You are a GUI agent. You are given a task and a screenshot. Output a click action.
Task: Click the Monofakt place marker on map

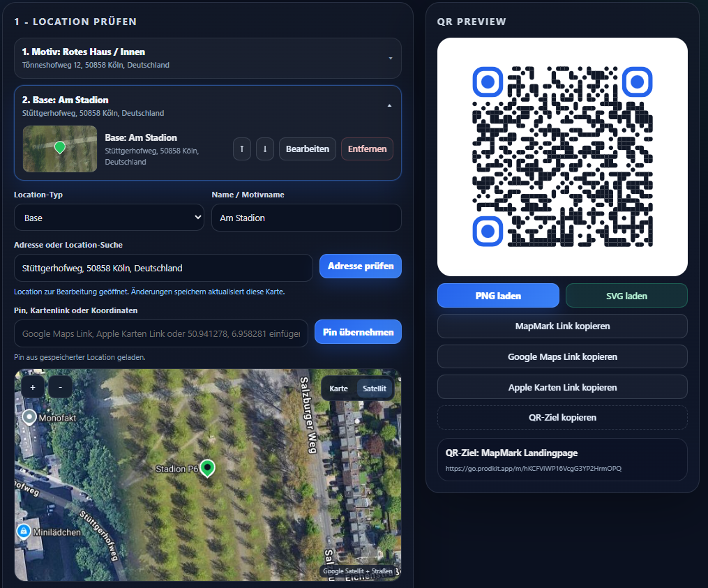tap(29, 417)
